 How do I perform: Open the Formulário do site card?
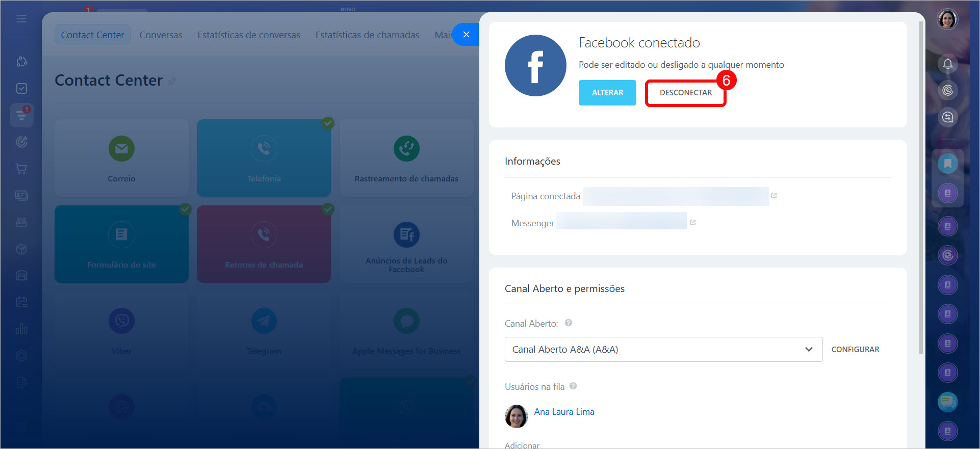121,244
